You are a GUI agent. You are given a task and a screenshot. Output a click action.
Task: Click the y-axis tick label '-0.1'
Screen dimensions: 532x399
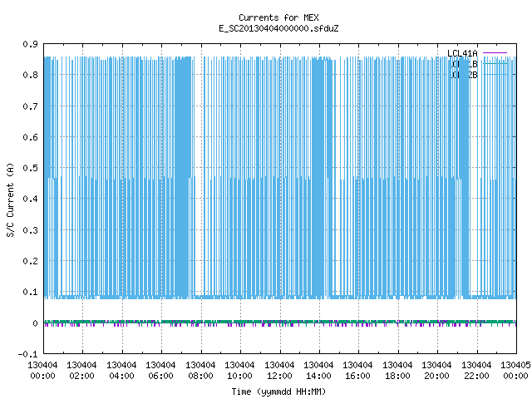point(27,354)
